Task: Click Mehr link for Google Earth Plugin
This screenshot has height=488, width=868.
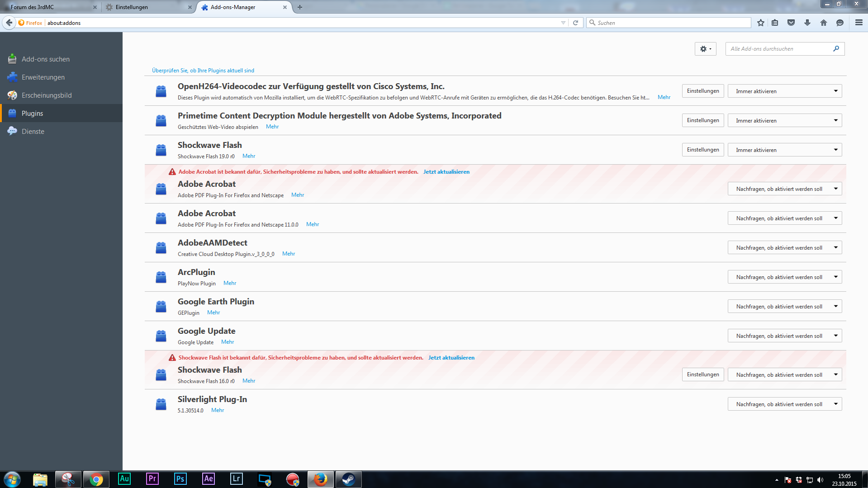Action: coord(213,313)
